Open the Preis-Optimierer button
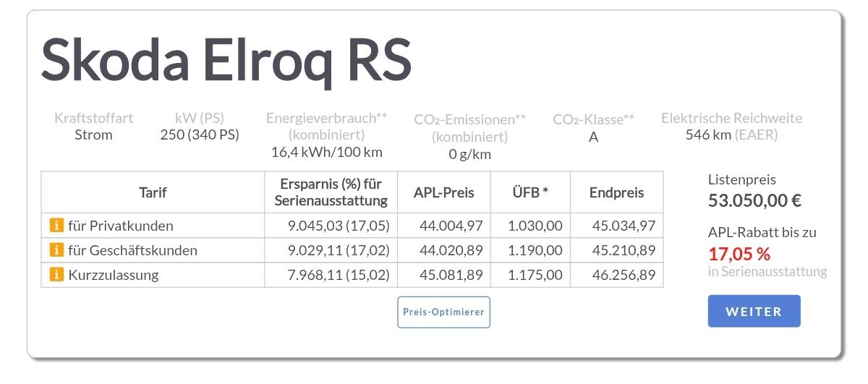The image size is (868, 384). [x=443, y=312]
